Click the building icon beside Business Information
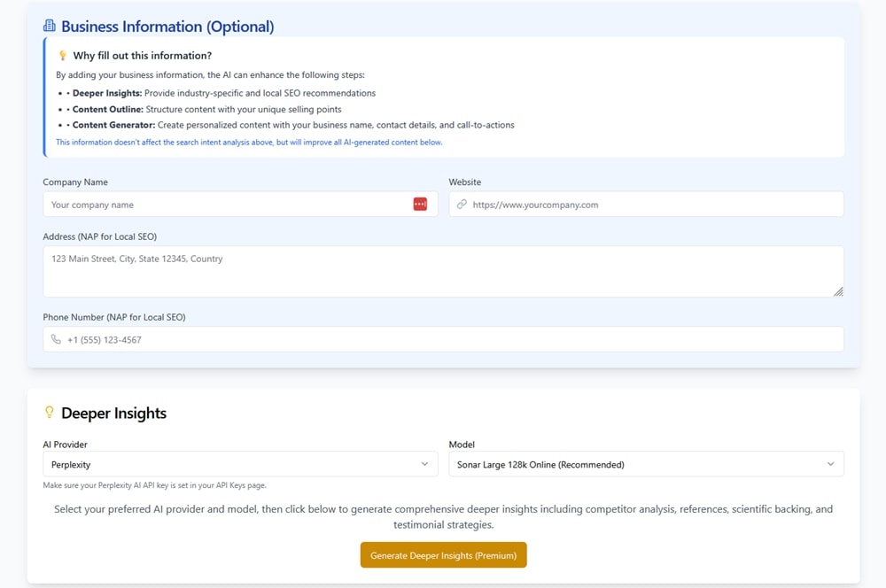This screenshot has width=886, height=588. pos(50,27)
